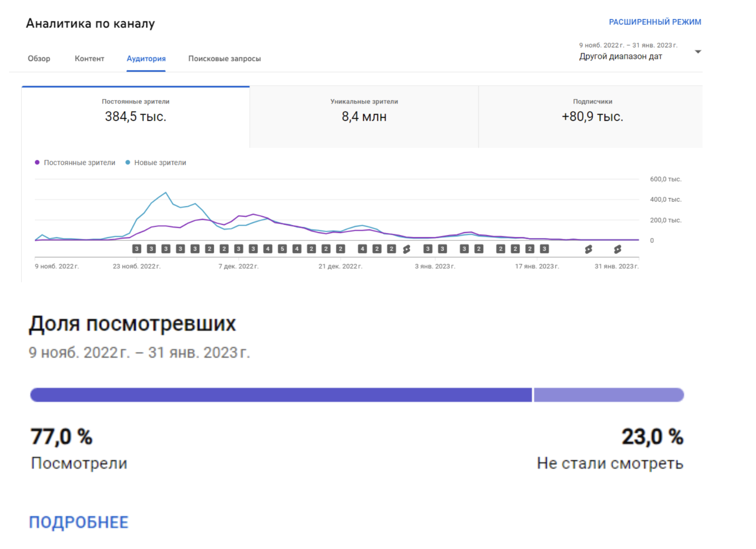Screen dimensions: 756x549
Task: Click the Аналитика по каналу title
Action: [x=90, y=23]
